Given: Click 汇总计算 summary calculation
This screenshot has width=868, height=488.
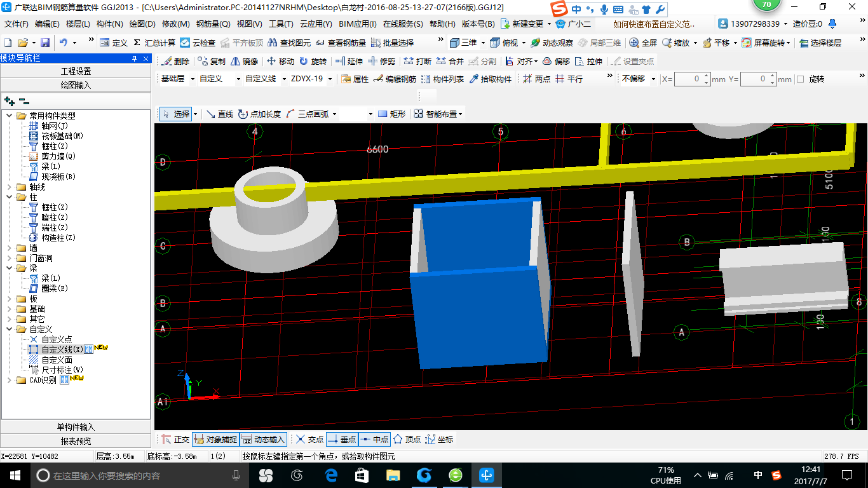Looking at the screenshot, I should pos(154,43).
